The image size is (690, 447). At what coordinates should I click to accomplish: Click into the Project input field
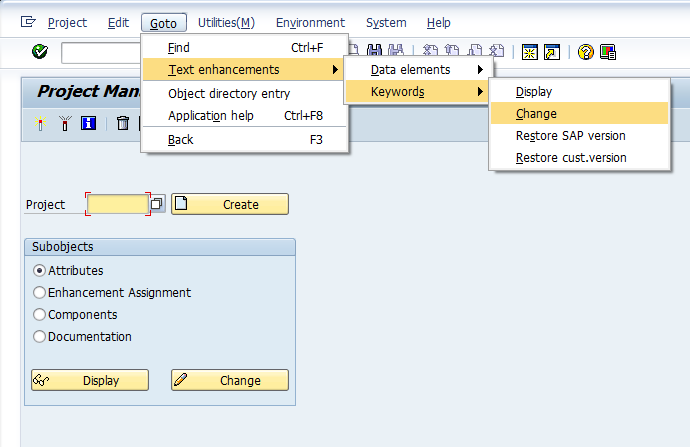[118, 204]
